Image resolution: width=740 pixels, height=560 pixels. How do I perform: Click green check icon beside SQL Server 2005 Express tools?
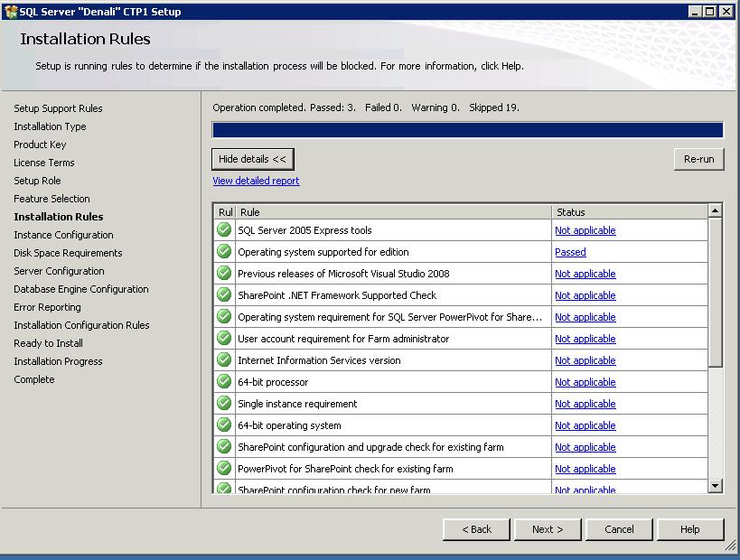[224, 230]
